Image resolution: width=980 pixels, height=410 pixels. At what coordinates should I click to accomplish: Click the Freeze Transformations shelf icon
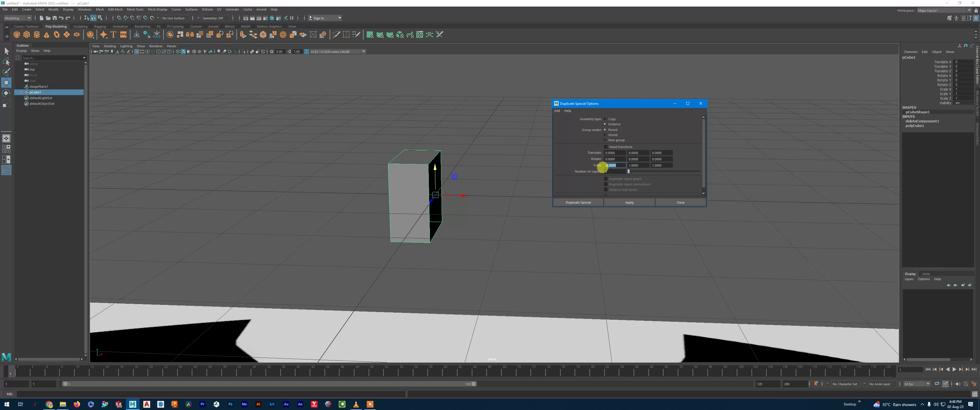[157, 35]
